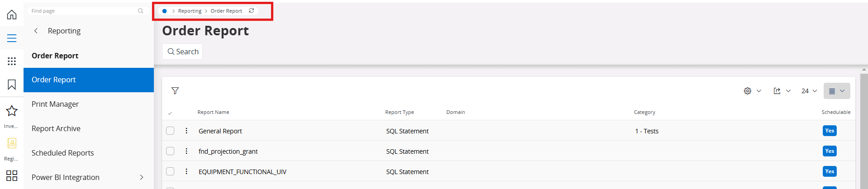Select the fnd_projection_grant row checkbox
The height and width of the screenshot is (189, 868).
tap(170, 151)
